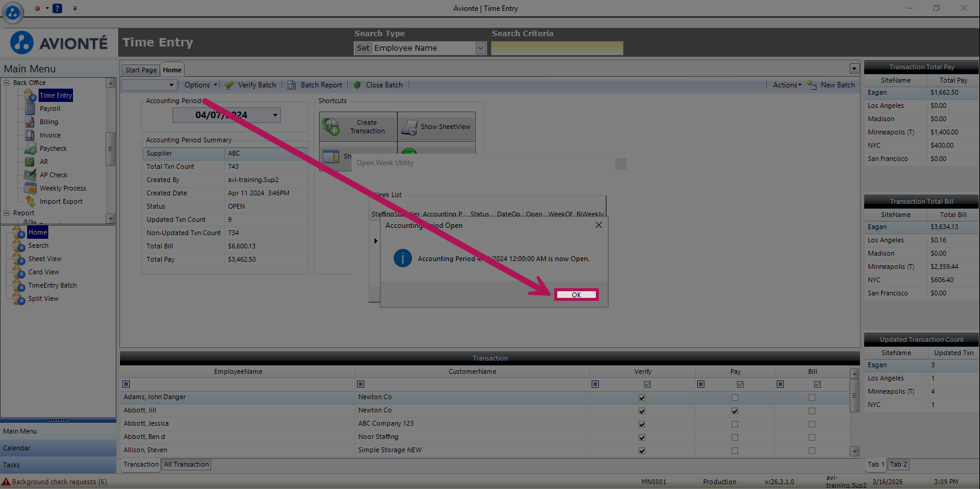Click the New Batch toolbar button
The width and height of the screenshot is (980, 489).
pos(831,85)
